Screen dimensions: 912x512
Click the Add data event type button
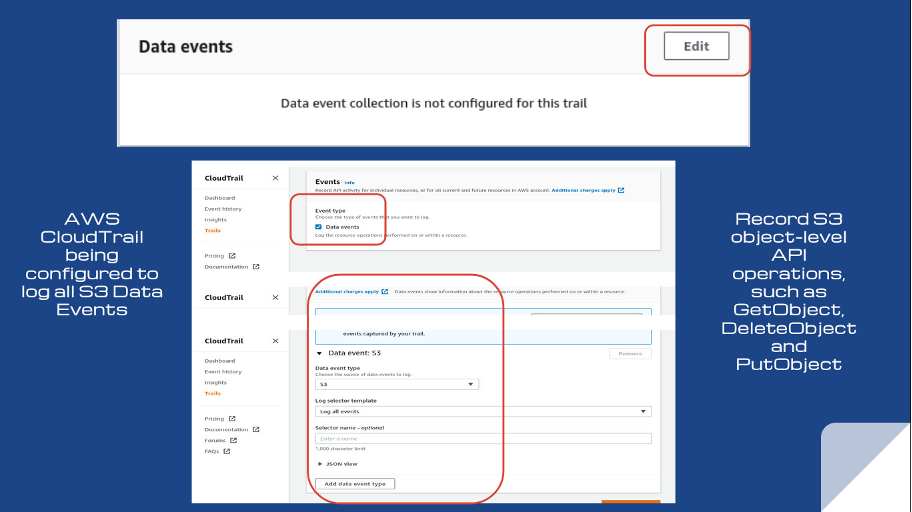[x=356, y=484]
